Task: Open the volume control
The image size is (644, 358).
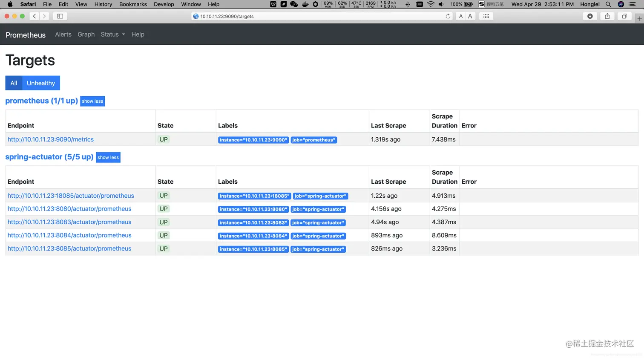Action: pyautogui.click(x=441, y=4)
